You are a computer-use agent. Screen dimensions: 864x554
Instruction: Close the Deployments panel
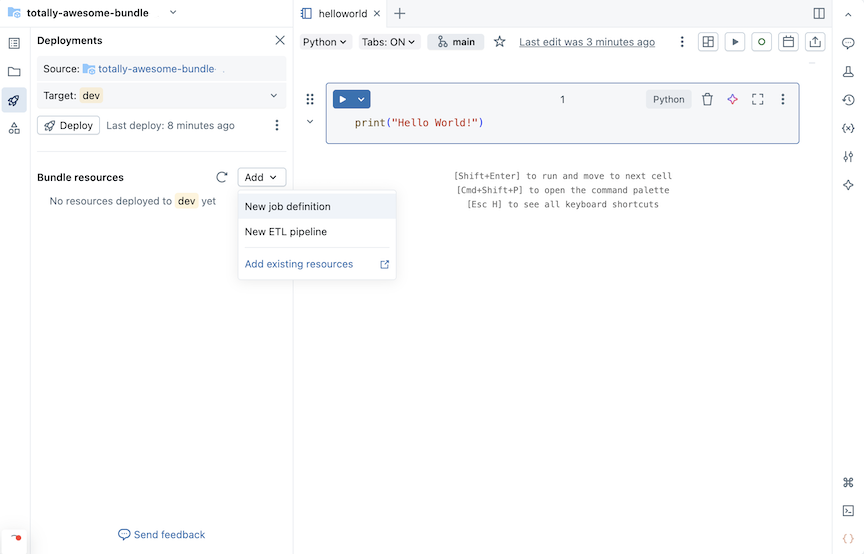click(280, 41)
